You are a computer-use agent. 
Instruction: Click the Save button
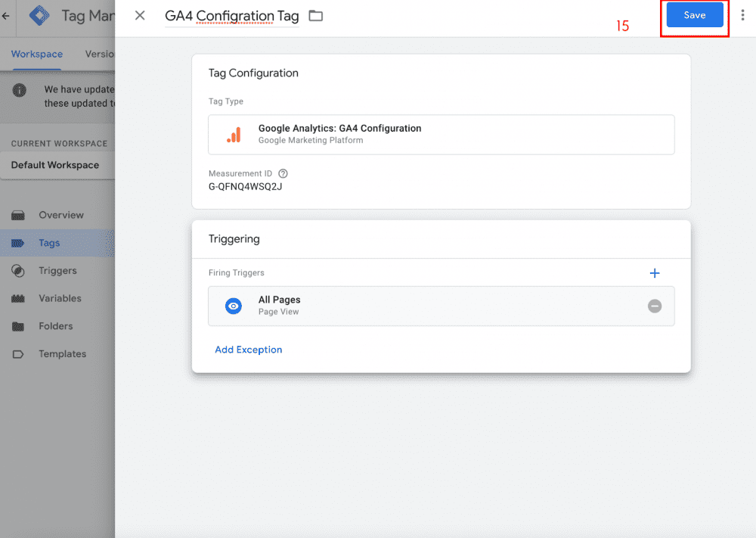[x=694, y=15]
